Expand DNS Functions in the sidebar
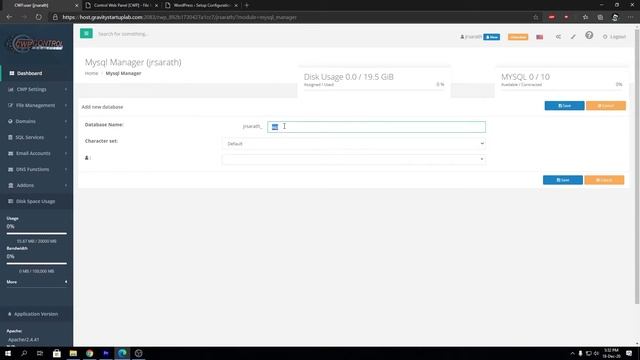640x360 pixels. coord(37,169)
